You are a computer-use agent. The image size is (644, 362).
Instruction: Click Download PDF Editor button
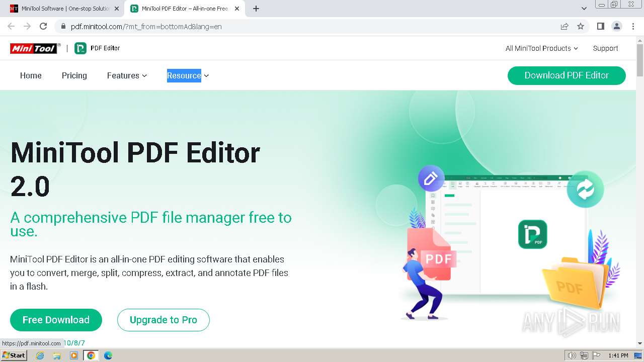click(x=567, y=75)
